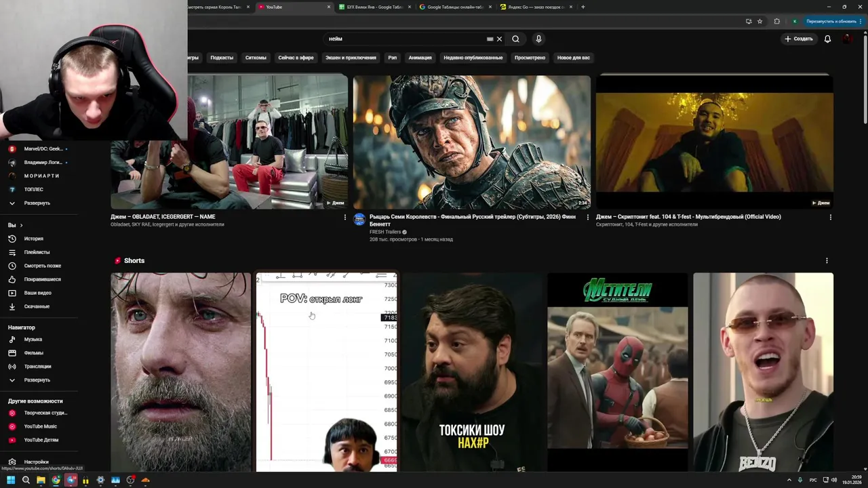Close the YouTube browser tab
868x488 pixels.
click(329, 7)
